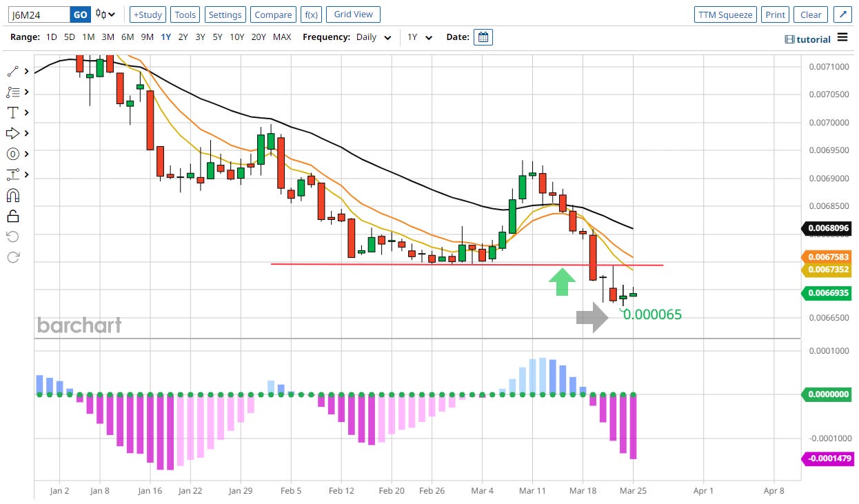
Task: Open the date calendar picker icon
Action: point(483,37)
